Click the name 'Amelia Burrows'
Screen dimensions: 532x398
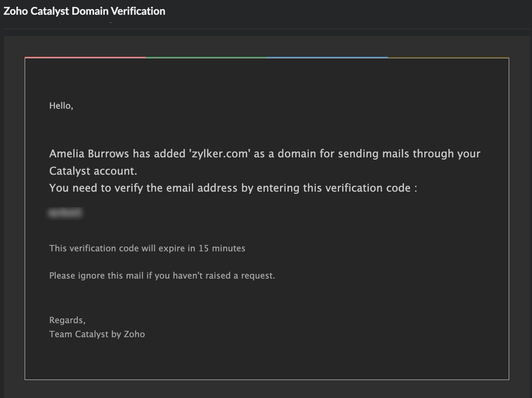(89, 153)
